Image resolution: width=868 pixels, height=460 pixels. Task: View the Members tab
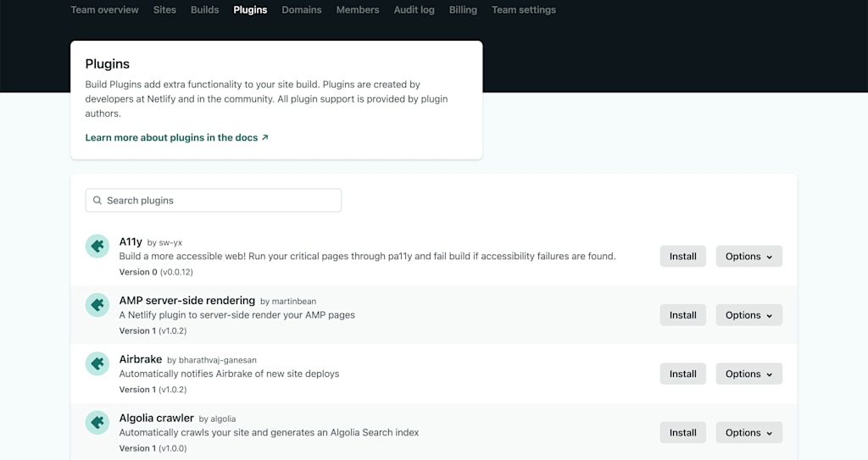coord(358,10)
